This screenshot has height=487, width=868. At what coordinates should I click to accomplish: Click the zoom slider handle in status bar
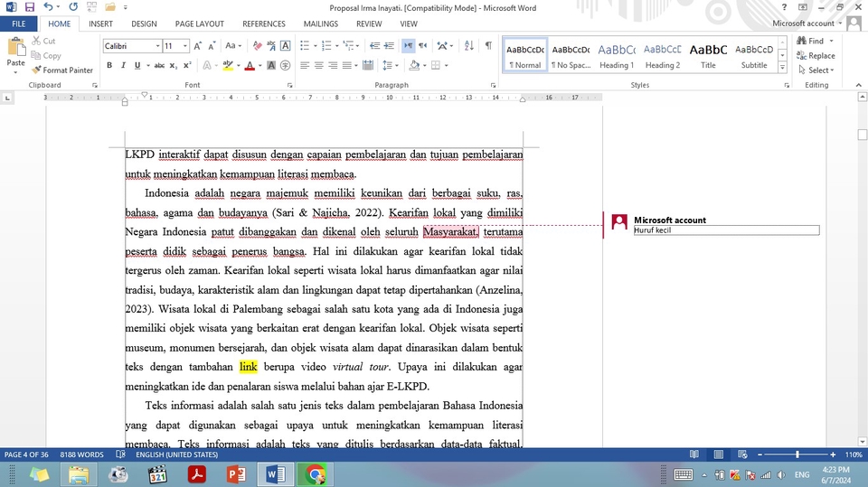tap(797, 454)
